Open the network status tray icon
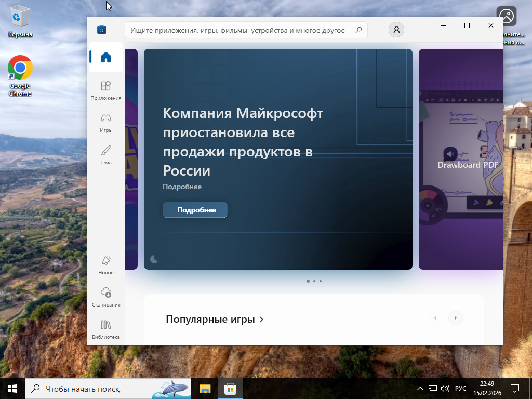The height and width of the screenshot is (399, 532). [432, 389]
